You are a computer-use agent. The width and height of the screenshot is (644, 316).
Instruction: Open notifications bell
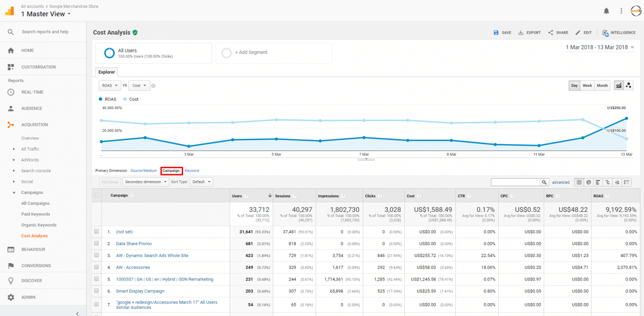point(606,11)
